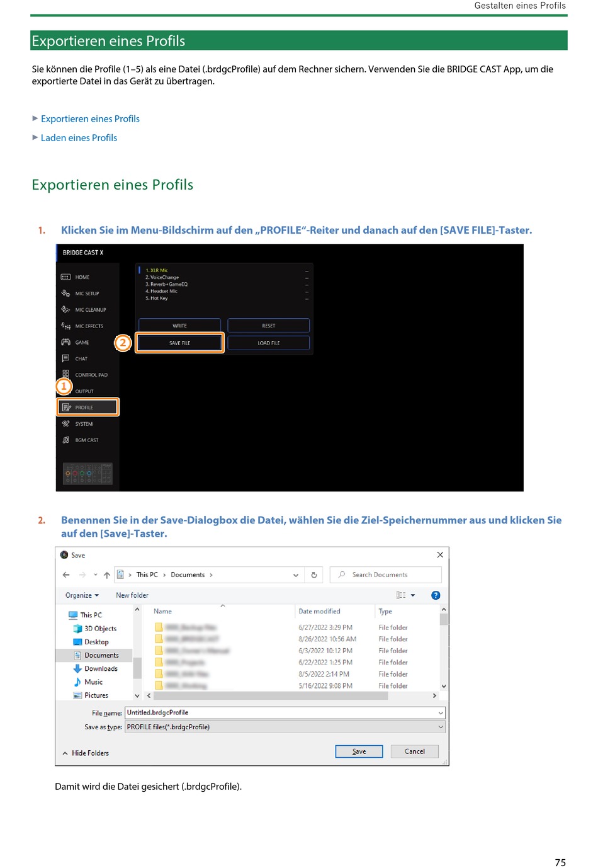
Task: Sort by Date modified column header
Action: [x=319, y=611]
